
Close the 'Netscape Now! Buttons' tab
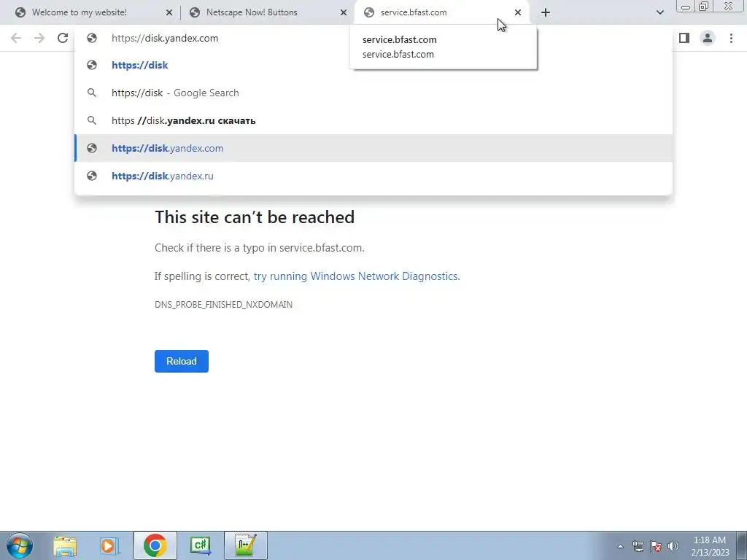[x=344, y=13]
